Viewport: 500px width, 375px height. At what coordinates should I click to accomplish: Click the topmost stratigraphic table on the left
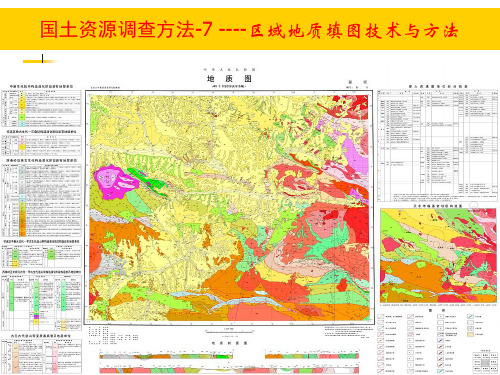42,108
